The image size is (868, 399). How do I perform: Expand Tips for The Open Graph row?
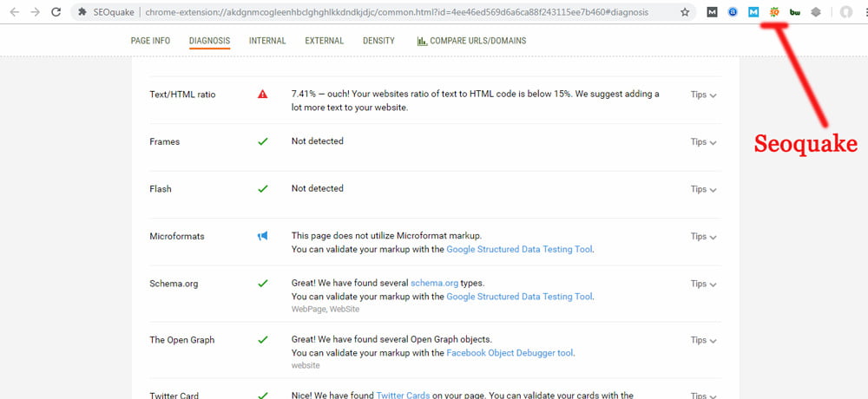coord(704,340)
